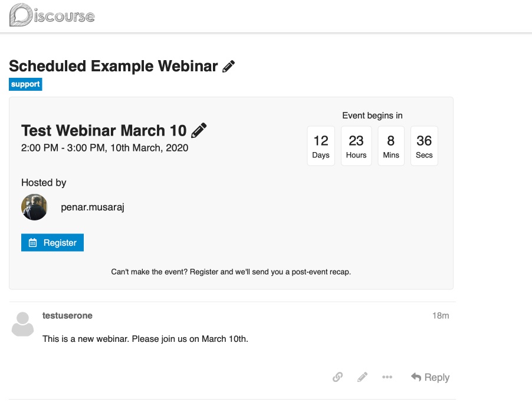Open the support category tag

click(25, 84)
